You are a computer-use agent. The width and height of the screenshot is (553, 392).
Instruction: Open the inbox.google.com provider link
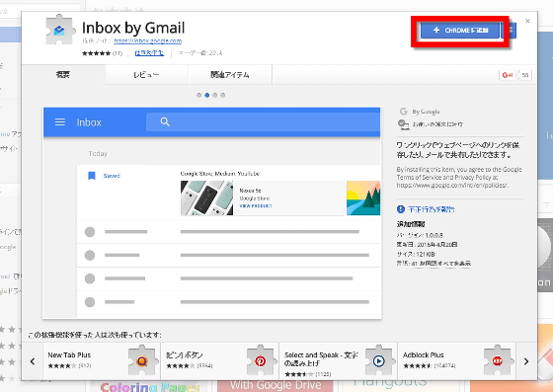point(148,40)
